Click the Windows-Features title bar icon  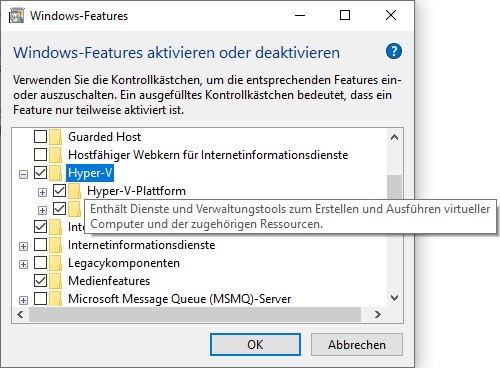coord(16,16)
